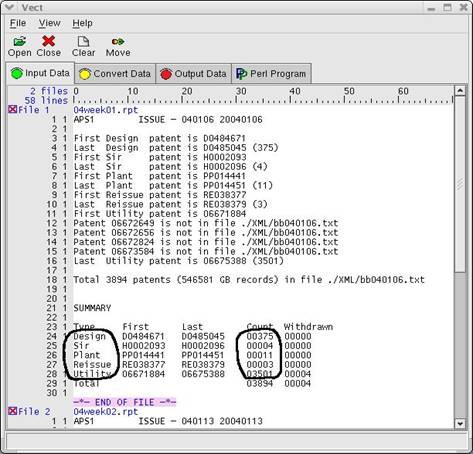Click the vertical scrollbar up arrow
The image size is (473, 454).
point(460,90)
